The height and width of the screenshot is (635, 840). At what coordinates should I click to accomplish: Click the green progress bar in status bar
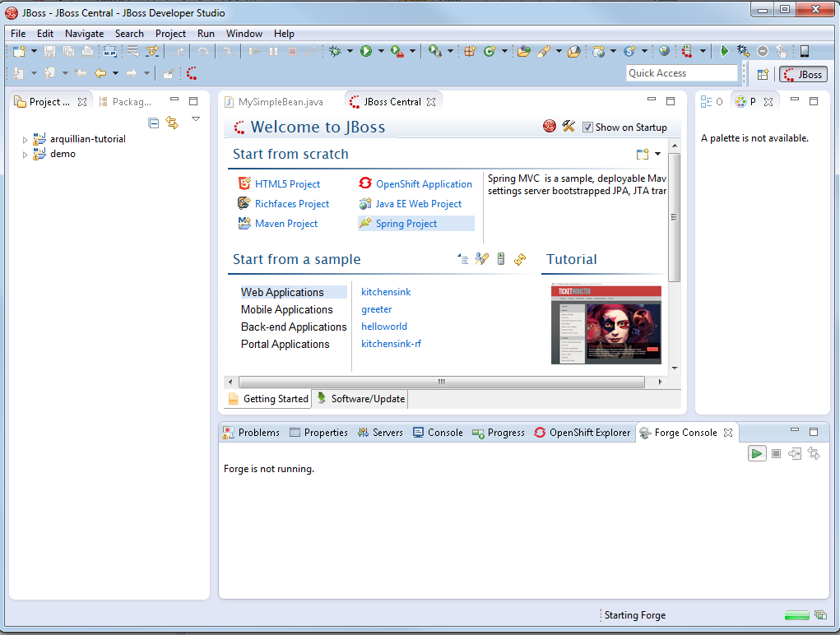796,615
